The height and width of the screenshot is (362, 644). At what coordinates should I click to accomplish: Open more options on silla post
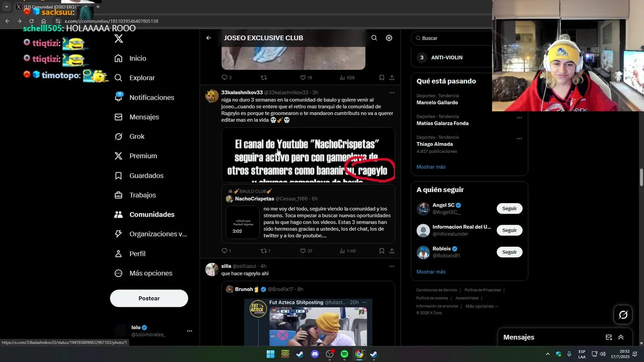pos(391,266)
